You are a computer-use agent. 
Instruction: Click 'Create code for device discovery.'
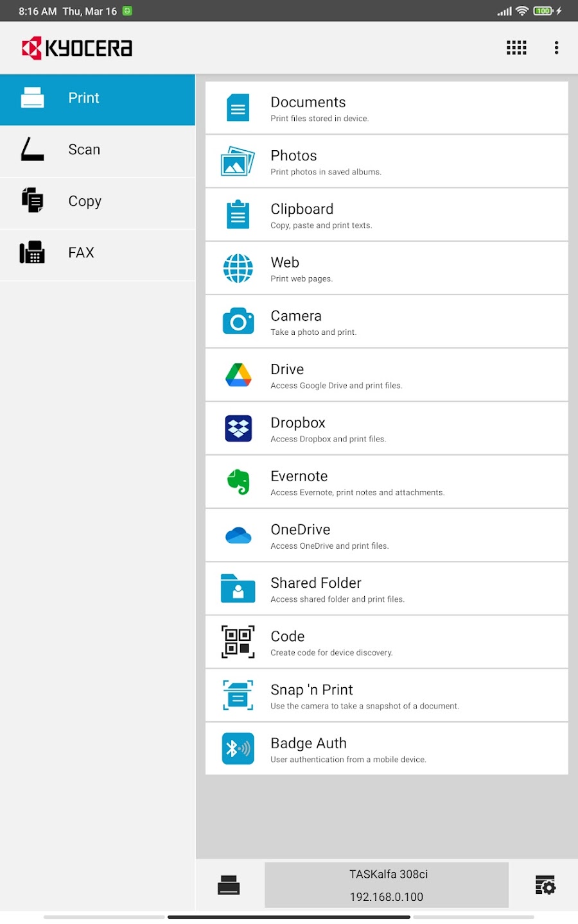click(331, 653)
